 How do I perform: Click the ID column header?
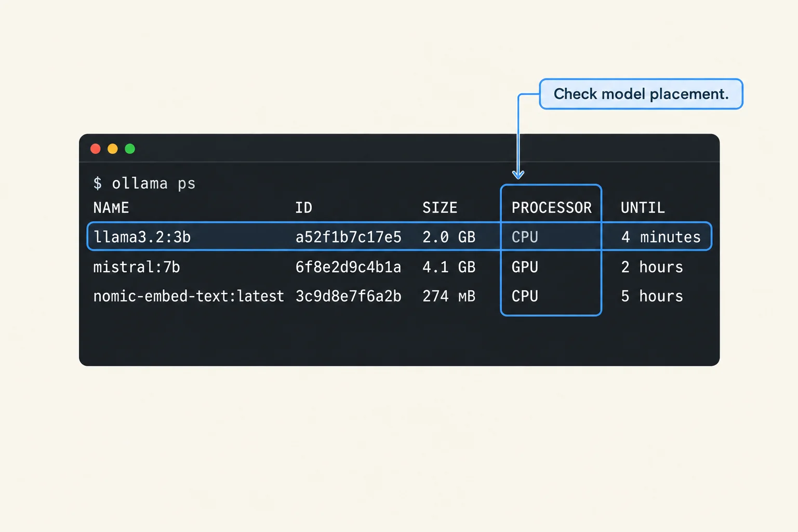click(304, 208)
